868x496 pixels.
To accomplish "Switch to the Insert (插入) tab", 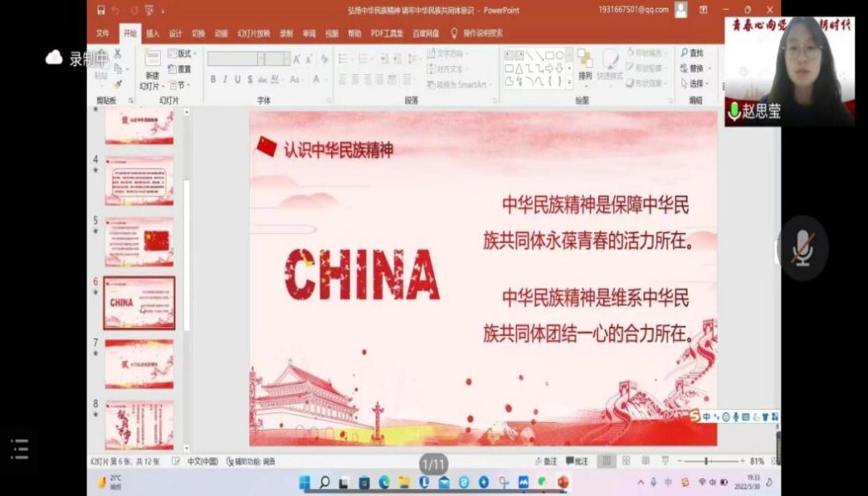I will tap(153, 34).
